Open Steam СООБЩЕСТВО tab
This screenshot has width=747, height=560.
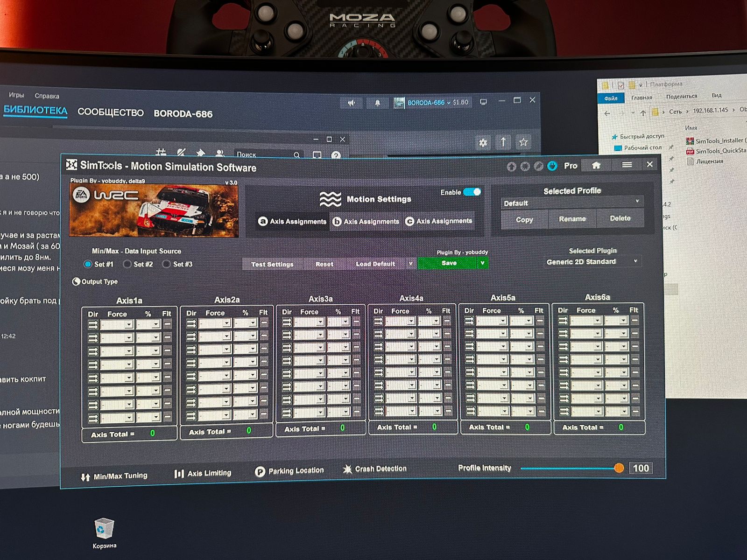click(111, 112)
